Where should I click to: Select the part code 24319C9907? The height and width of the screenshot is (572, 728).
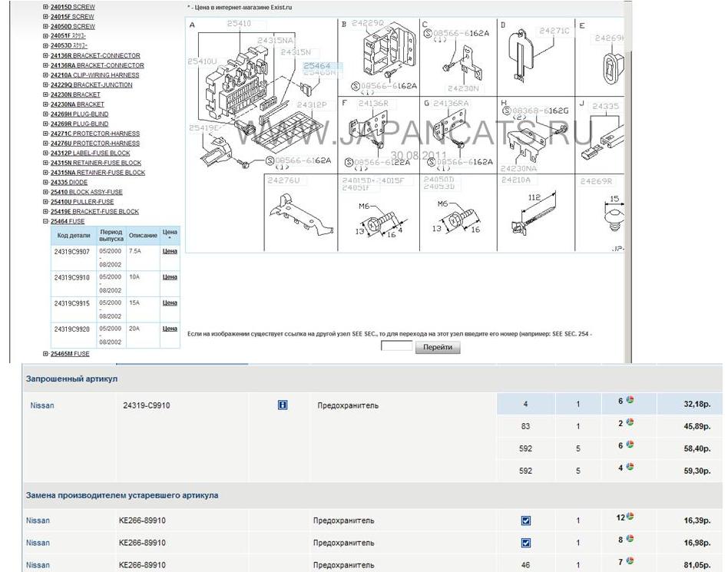coord(72,251)
